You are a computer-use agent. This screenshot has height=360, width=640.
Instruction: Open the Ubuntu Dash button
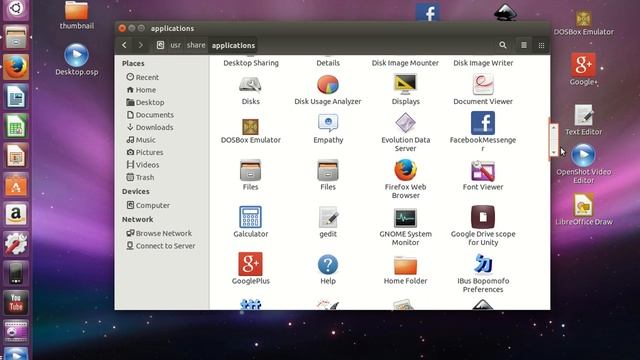(x=16, y=9)
